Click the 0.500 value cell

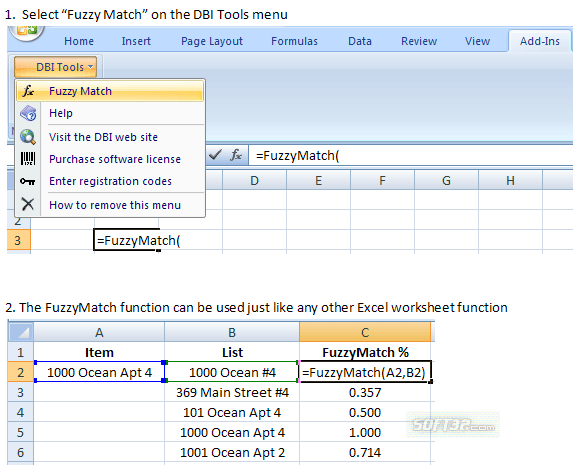tap(365, 412)
